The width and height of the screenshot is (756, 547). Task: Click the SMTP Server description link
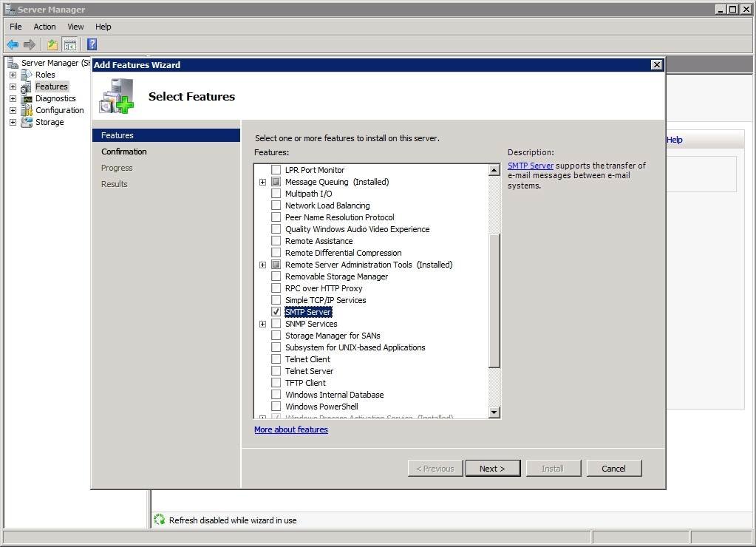(530, 166)
